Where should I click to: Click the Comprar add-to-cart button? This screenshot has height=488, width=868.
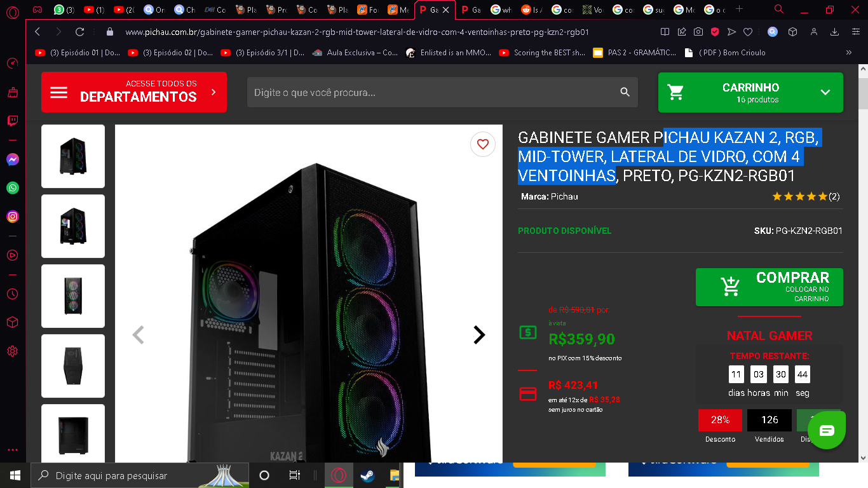(770, 287)
